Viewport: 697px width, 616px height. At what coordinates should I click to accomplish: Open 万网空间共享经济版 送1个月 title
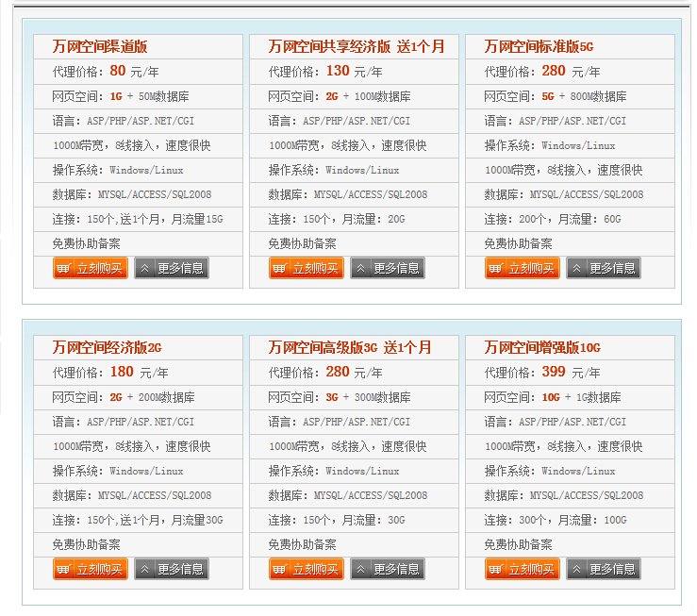(x=357, y=46)
